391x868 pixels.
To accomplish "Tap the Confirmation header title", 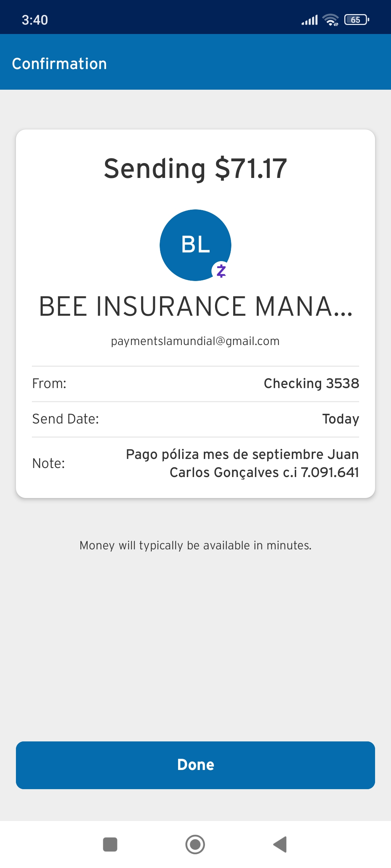I will tap(59, 64).
